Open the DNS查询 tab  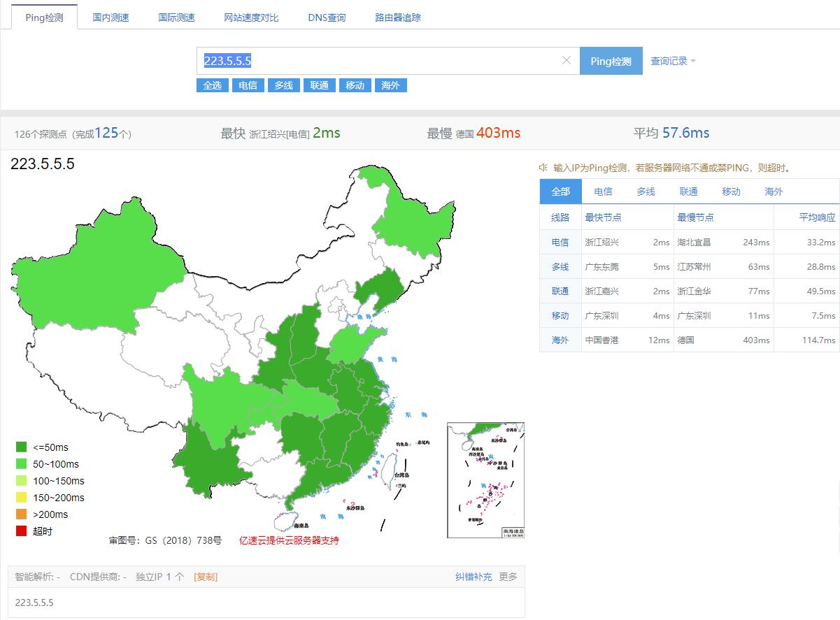coord(326,17)
